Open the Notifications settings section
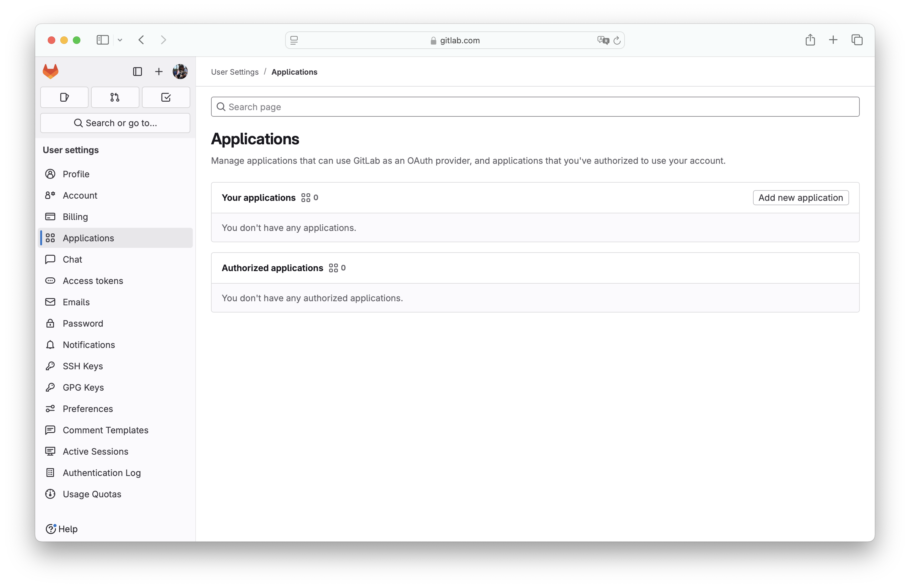 point(89,345)
